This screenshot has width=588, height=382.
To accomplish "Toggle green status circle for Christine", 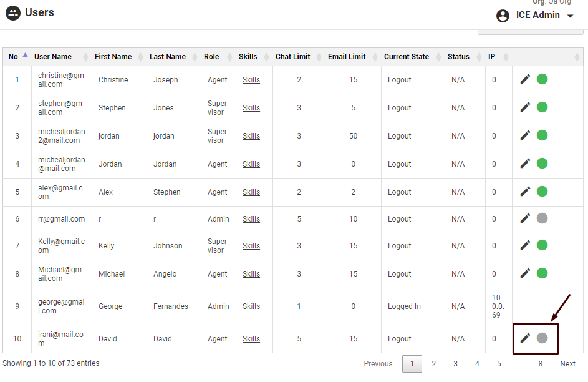I will coord(542,79).
